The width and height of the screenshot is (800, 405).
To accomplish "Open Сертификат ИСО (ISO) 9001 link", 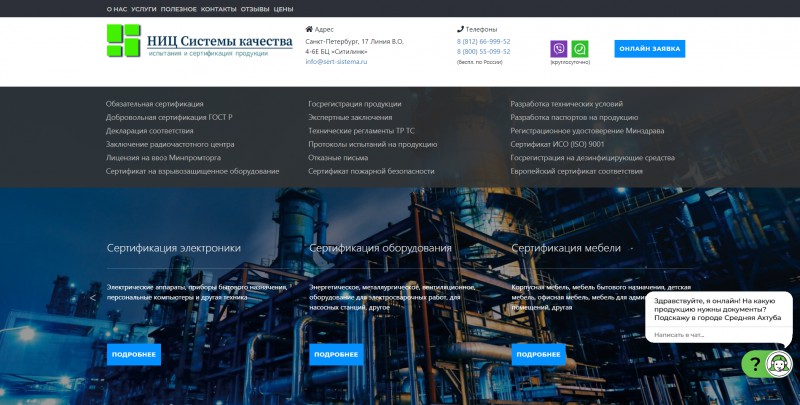I will pos(557,144).
